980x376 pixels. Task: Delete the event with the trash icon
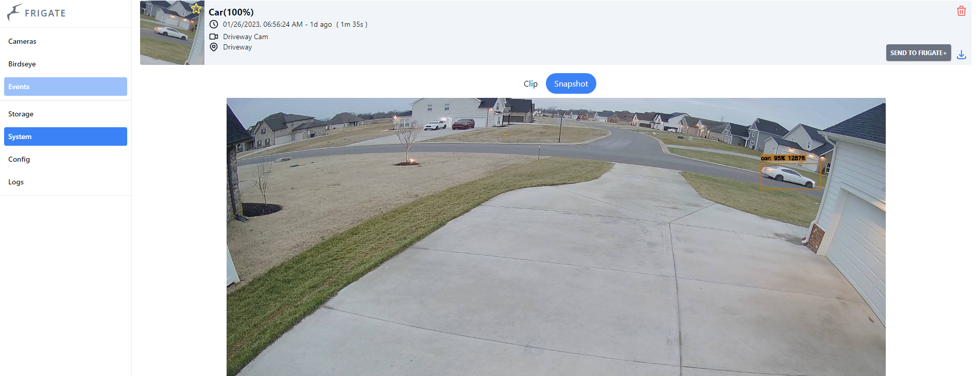(961, 11)
